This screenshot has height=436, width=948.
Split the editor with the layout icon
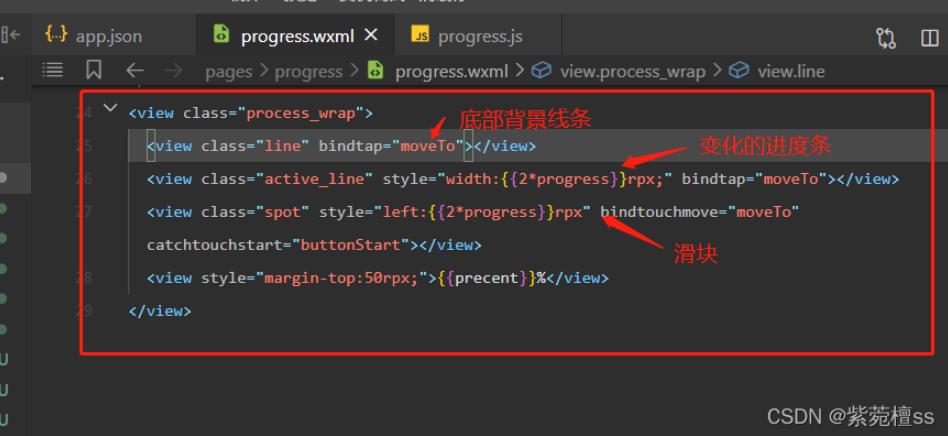tap(929, 37)
